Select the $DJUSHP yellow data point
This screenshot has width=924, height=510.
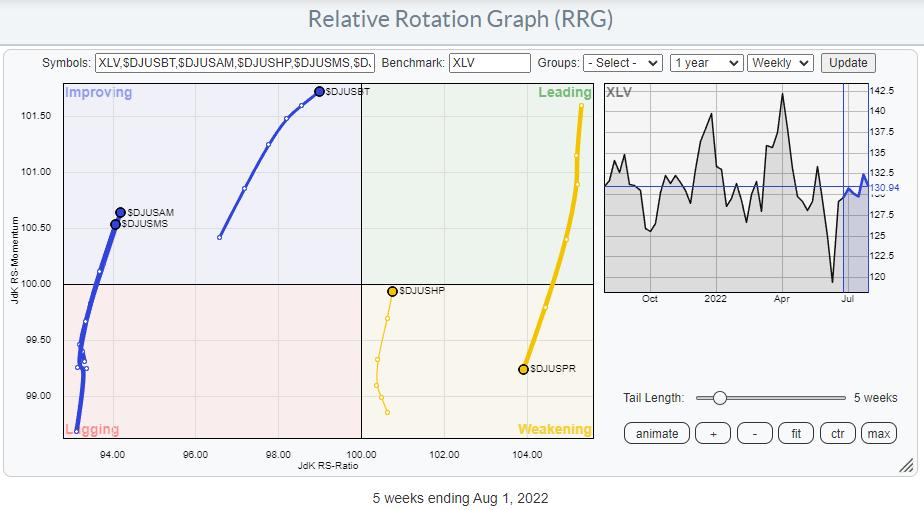(x=392, y=291)
